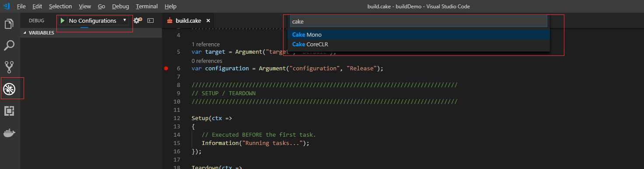Viewport: 644px width, 169px height.
Task: Open the Debug menu
Action: tap(120, 7)
